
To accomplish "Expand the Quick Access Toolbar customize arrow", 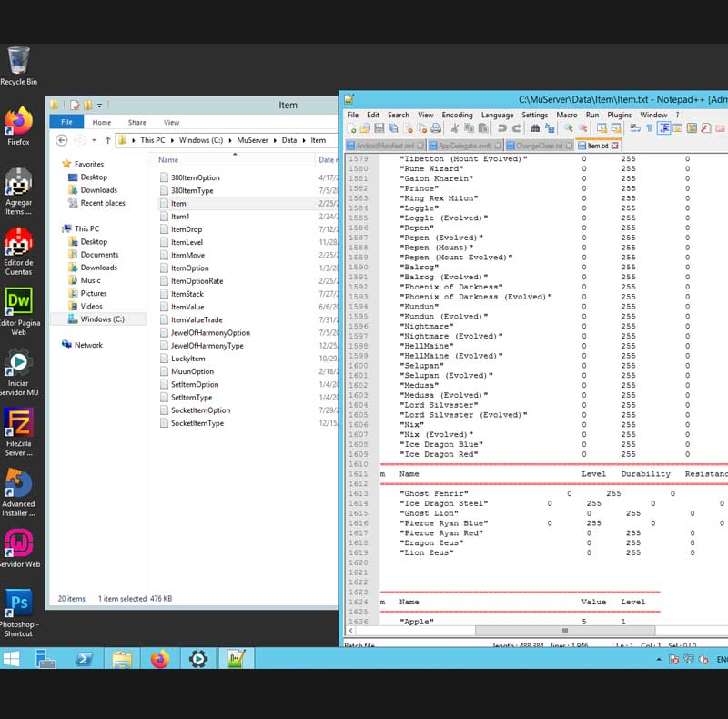I will click(99, 106).
